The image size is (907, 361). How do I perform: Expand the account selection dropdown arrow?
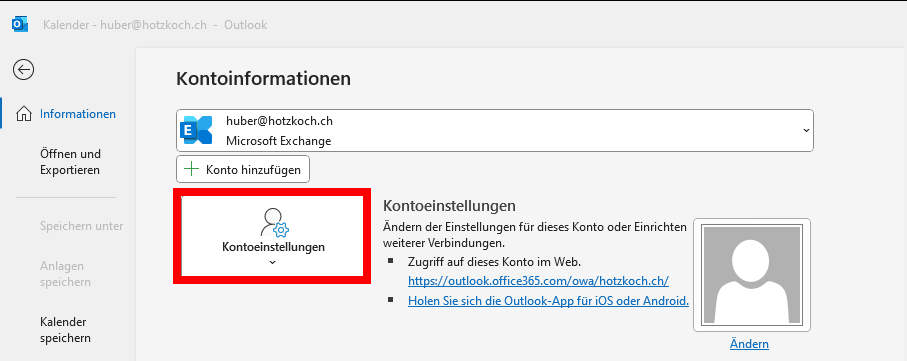tap(806, 131)
